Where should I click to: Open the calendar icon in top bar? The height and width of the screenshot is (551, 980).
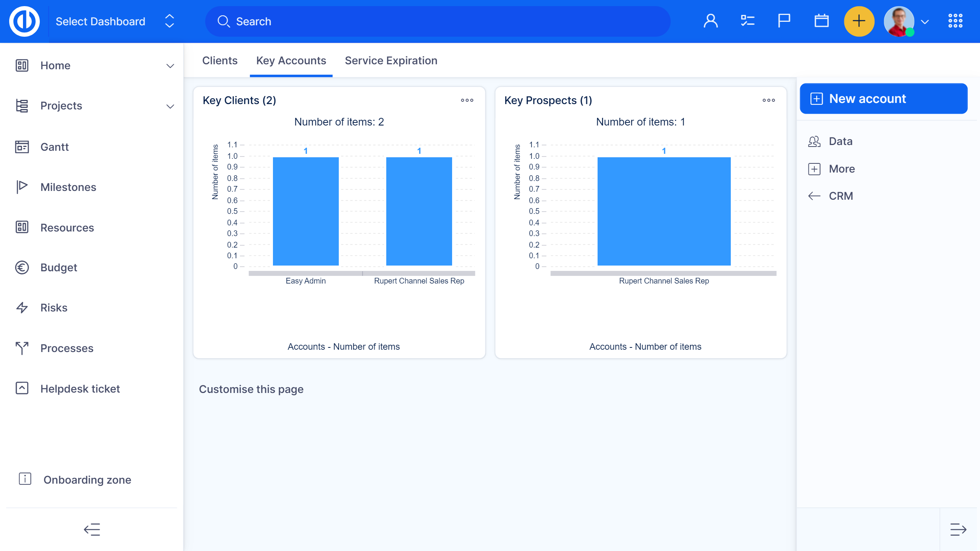(821, 21)
